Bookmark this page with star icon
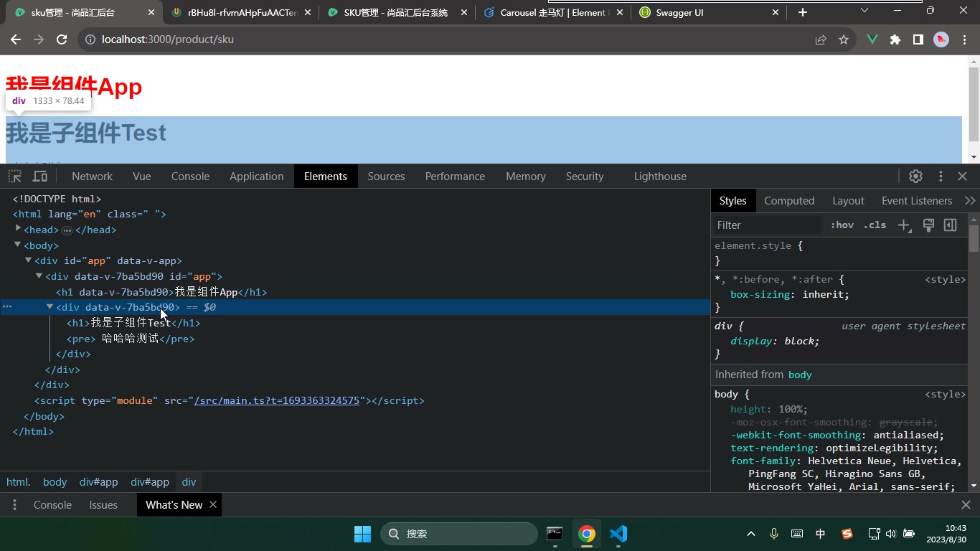 [x=844, y=39]
